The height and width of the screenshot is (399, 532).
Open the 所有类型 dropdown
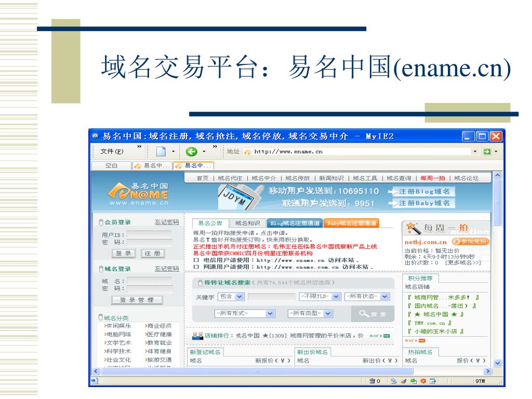(328, 313)
